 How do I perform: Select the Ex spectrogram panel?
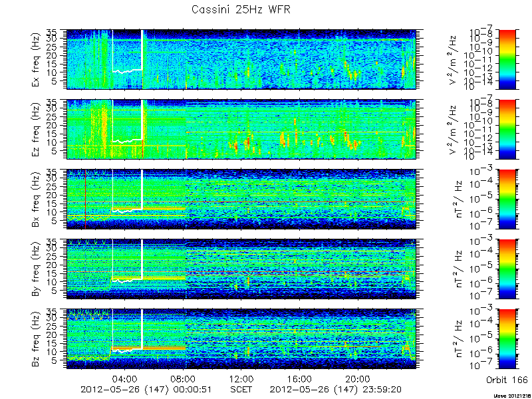coord(241,59)
